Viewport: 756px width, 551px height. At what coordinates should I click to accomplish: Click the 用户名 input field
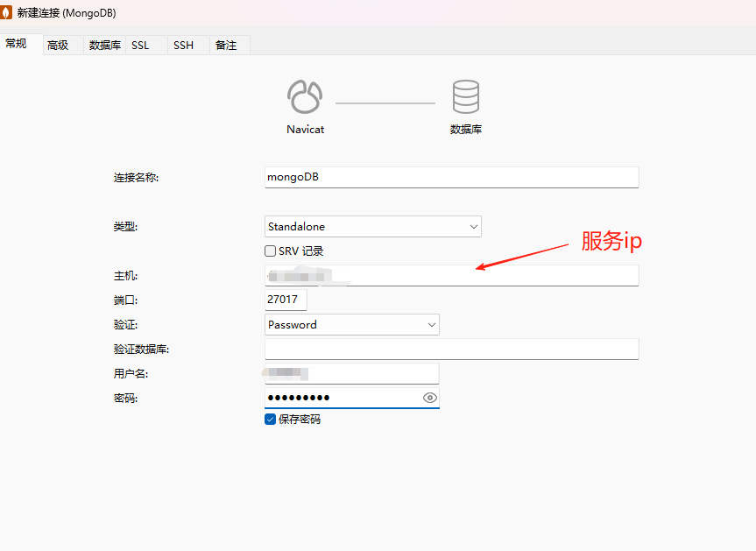pyautogui.click(x=352, y=373)
